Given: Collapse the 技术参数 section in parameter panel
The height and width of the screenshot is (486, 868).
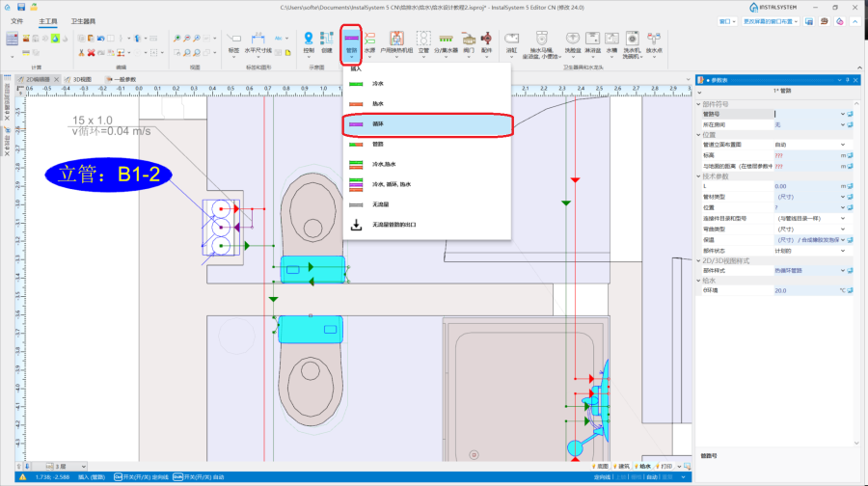Looking at the screenshot, I should point(700,176).
